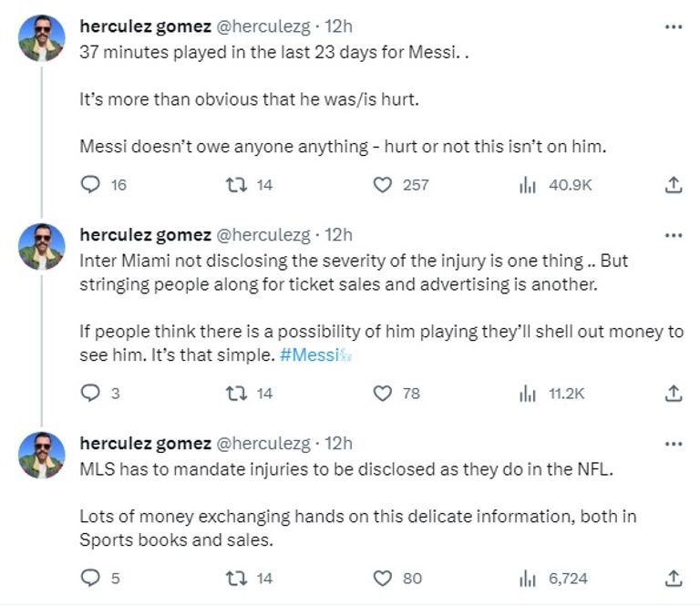Share the first Messi tweet
The height and width of the screenshot is (606, 700).
click(x=673, y=185)
